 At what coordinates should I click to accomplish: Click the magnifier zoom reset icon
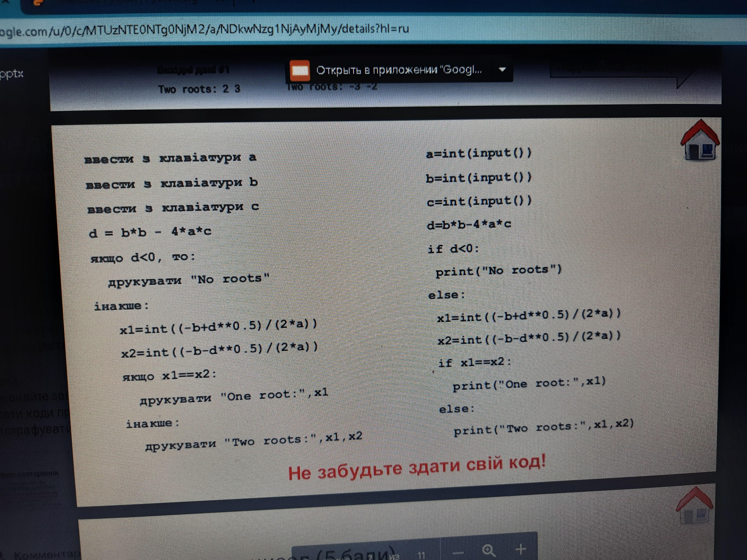[488, 550]
